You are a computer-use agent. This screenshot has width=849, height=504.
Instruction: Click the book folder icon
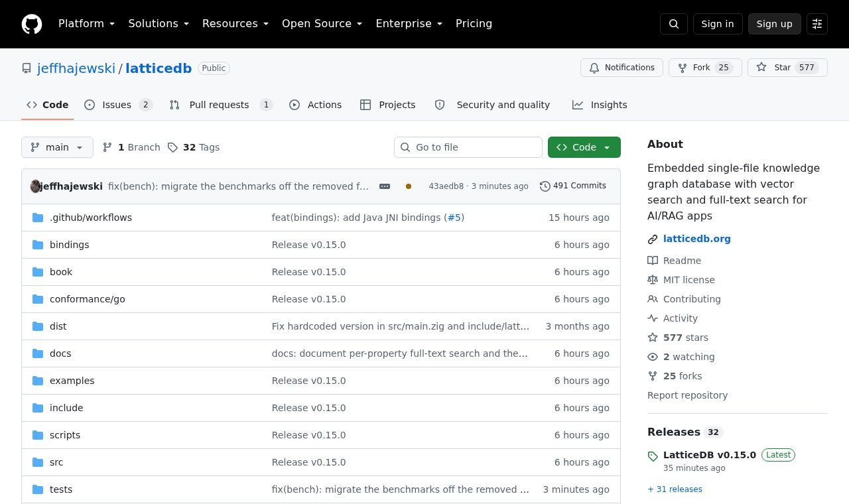[38, 272]
